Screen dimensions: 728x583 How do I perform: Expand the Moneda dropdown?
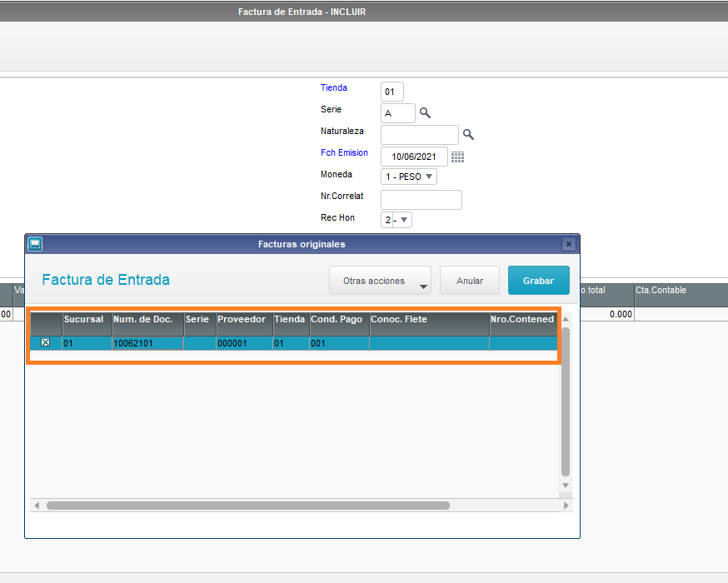pos(429,177)
